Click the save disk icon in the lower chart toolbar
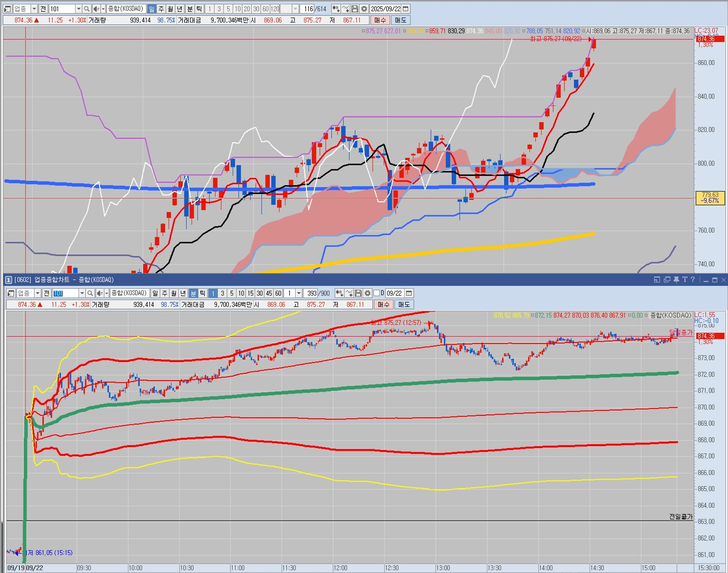Image resolution: width=728 pixels, height=573 pixels. pos(358,293)
